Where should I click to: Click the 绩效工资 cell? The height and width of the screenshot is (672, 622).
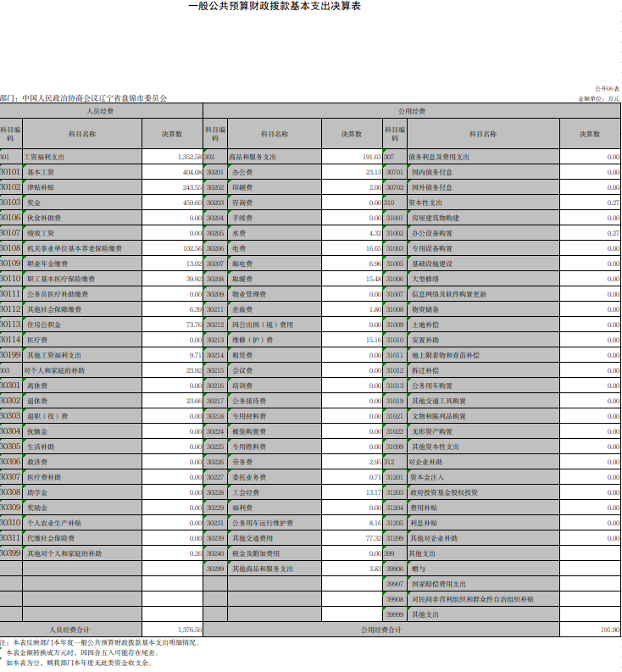pyautogui.click(x=82, y=233)
